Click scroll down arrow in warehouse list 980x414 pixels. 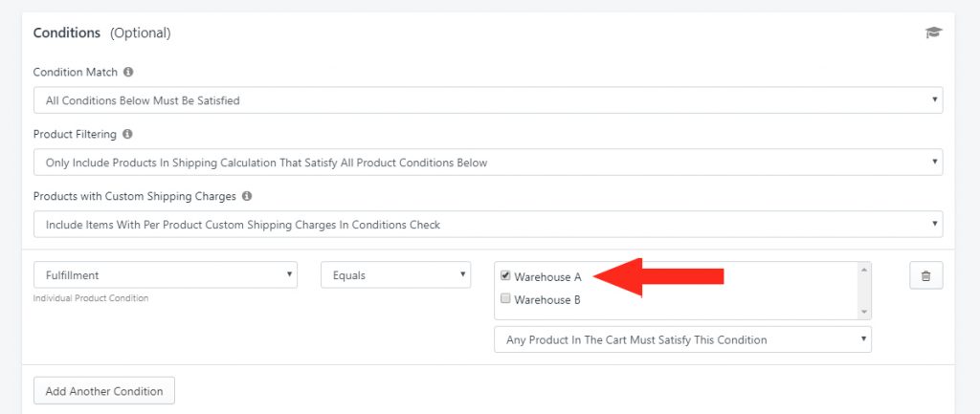(x=864, y=312)
